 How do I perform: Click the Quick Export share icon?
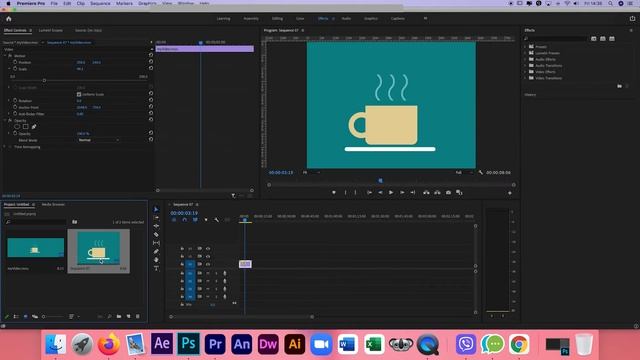pos(632,18)
